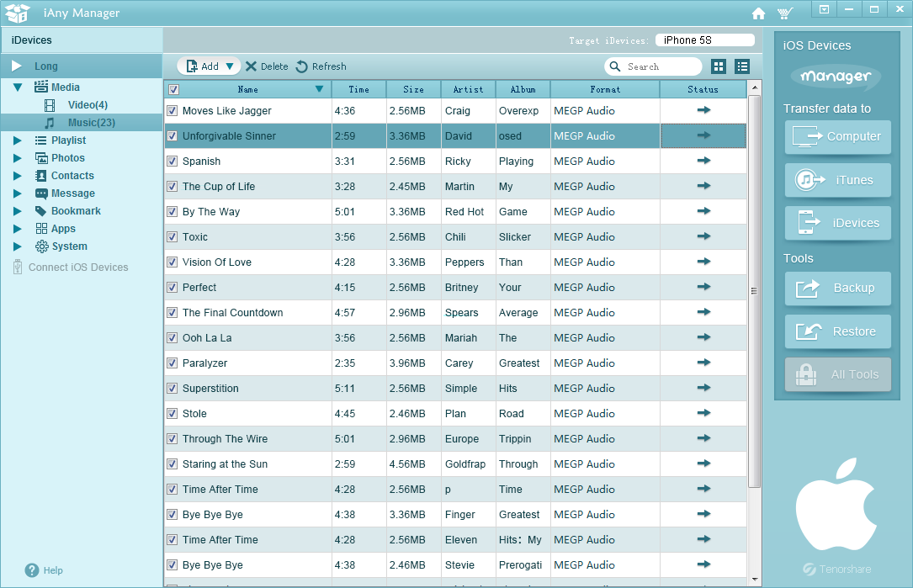Open the shopping cart icon
This screenshot has height=588, width=913.
(x=785, y=13)
